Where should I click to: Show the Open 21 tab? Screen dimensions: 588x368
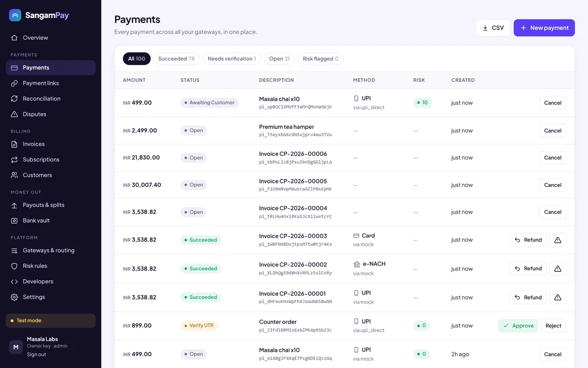click(x=279, y=59)
